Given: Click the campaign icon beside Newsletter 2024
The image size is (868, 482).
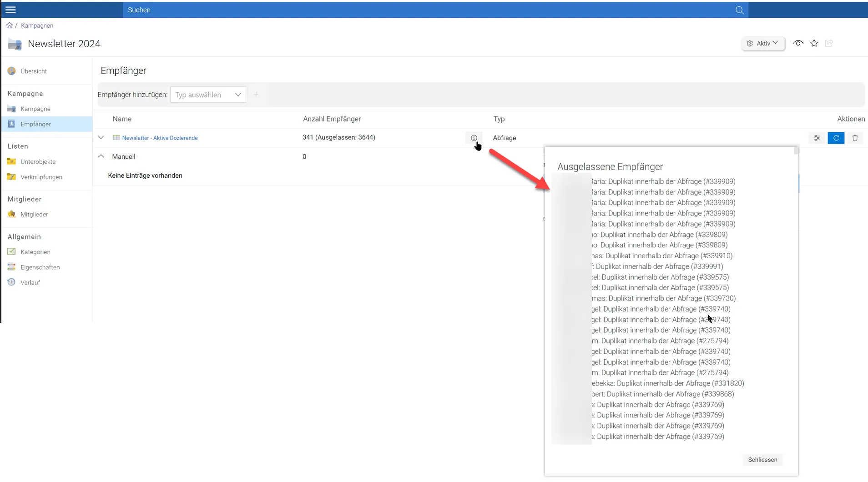Looking at the screenshot, I should click(15, 44).
